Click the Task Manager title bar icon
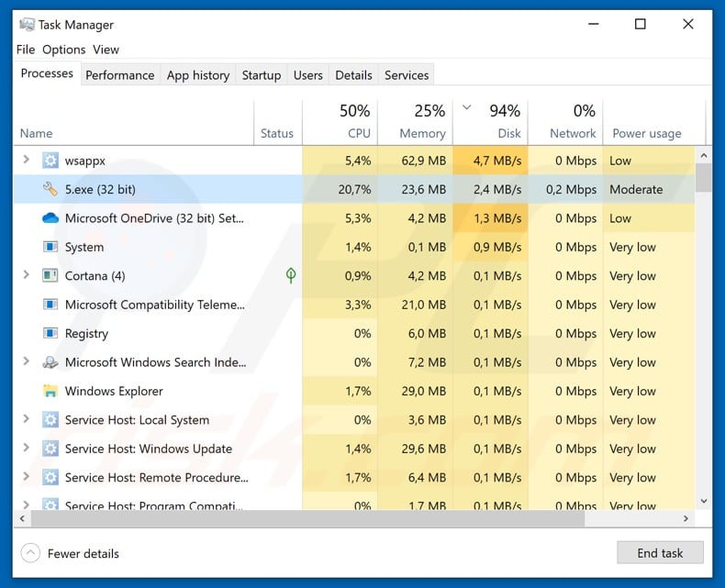Screen dimensions: 725x588 tap(27, 24)
